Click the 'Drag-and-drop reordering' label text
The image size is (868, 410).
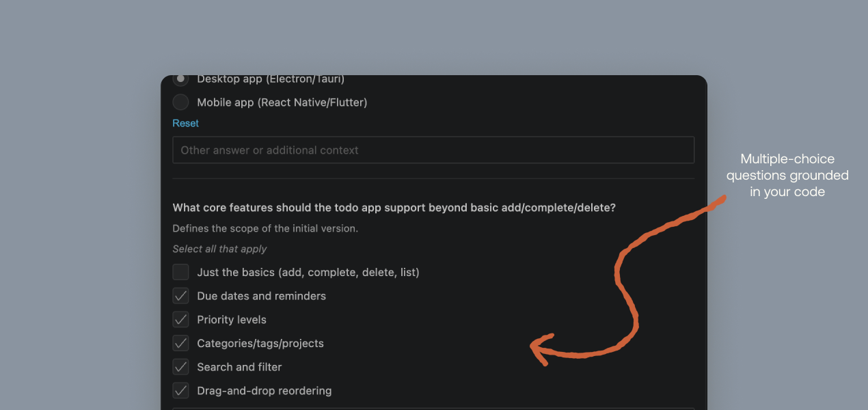264,391
